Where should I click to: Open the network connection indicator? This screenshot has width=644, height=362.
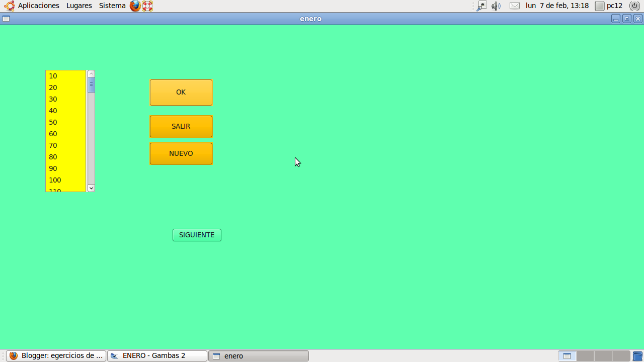(482, 6)
